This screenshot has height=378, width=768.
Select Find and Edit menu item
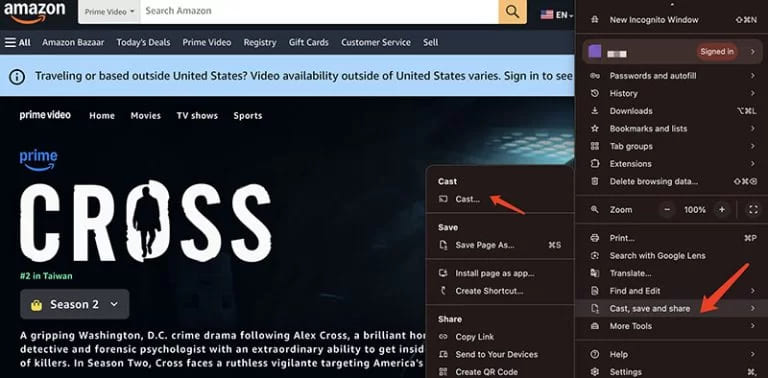673,291
